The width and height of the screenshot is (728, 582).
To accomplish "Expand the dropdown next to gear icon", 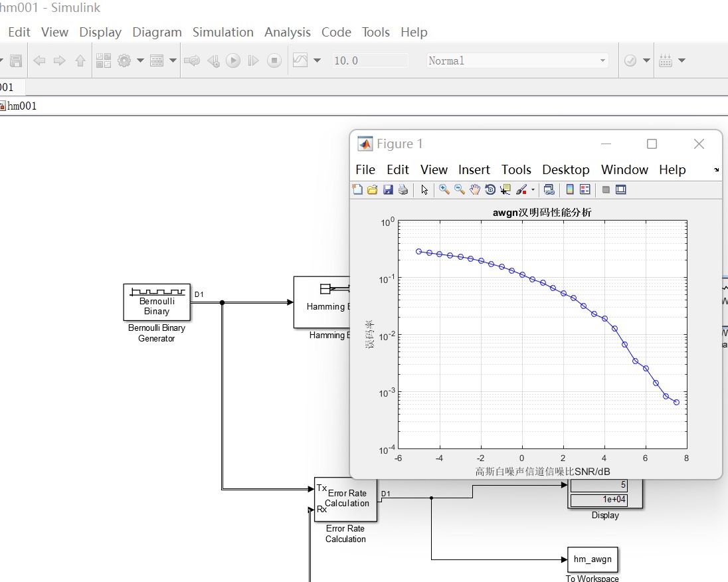I will 140,60.
